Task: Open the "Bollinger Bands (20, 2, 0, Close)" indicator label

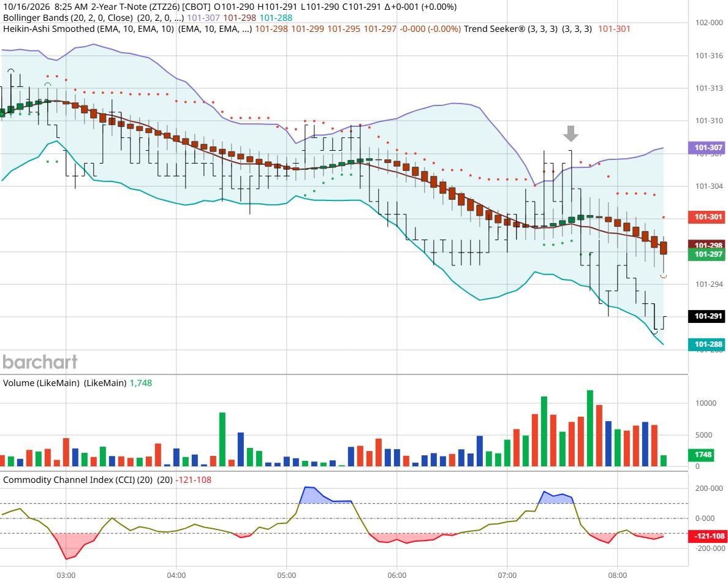Action: pos(68,18)
